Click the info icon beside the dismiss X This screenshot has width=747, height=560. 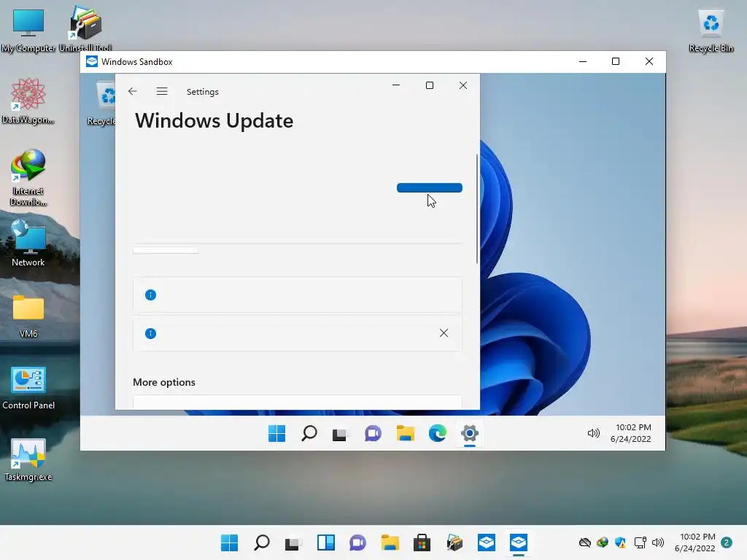(150, 333)
